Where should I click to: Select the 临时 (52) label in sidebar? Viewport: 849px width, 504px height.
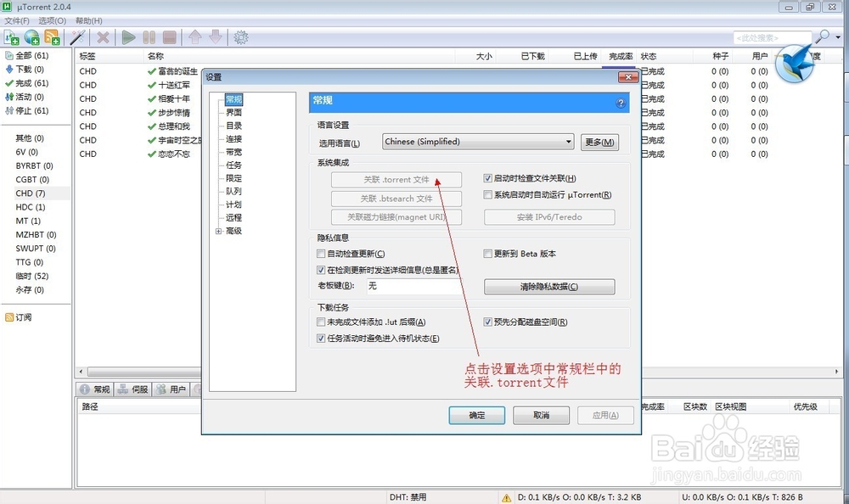pos(32,276)
